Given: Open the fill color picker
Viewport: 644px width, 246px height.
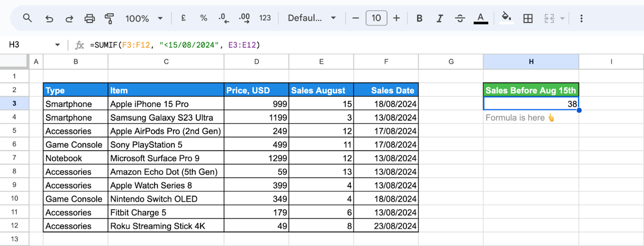Looking at the screenshot, I should (506, 18).
